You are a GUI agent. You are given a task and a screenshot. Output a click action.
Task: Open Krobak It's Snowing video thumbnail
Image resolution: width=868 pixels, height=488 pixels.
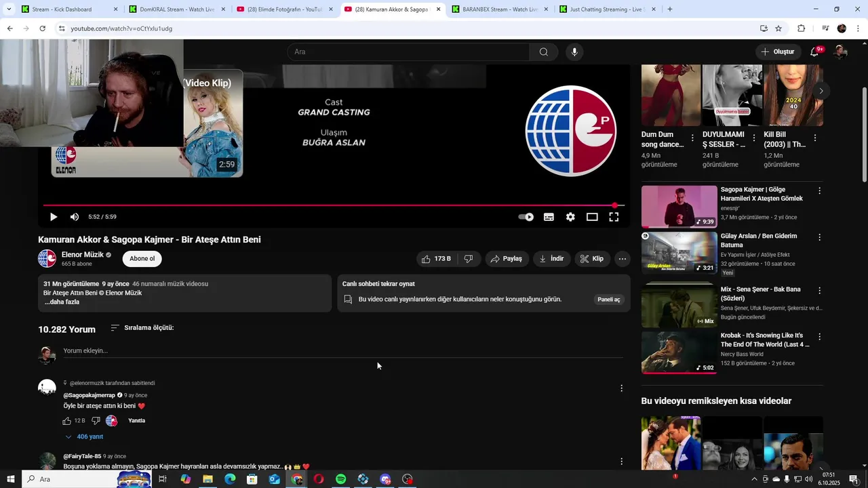pos(679,352)
